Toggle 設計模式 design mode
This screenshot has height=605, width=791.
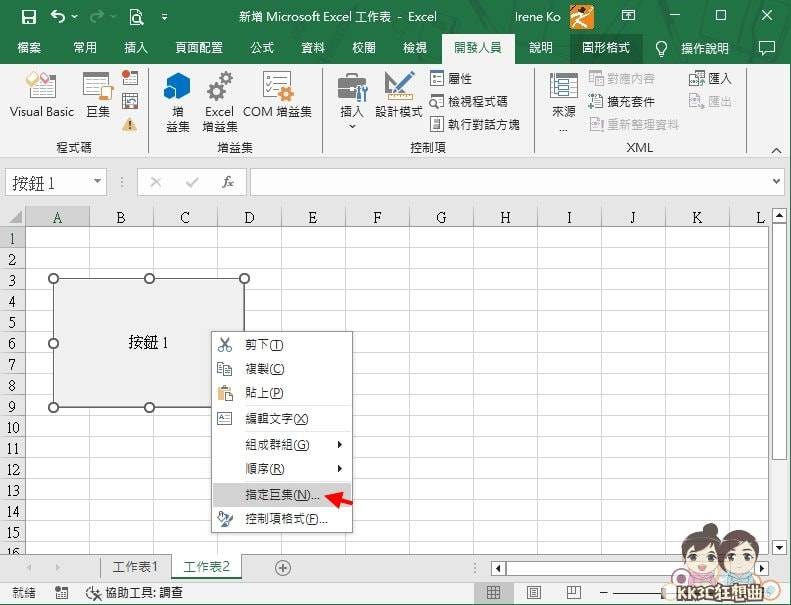tap(398, 97)
